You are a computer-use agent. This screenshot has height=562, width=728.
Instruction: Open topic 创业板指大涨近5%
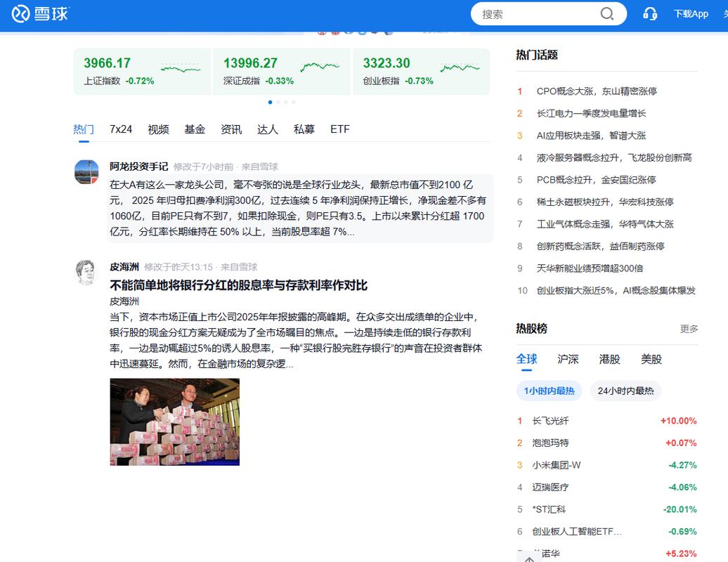[x=616, y=291]
